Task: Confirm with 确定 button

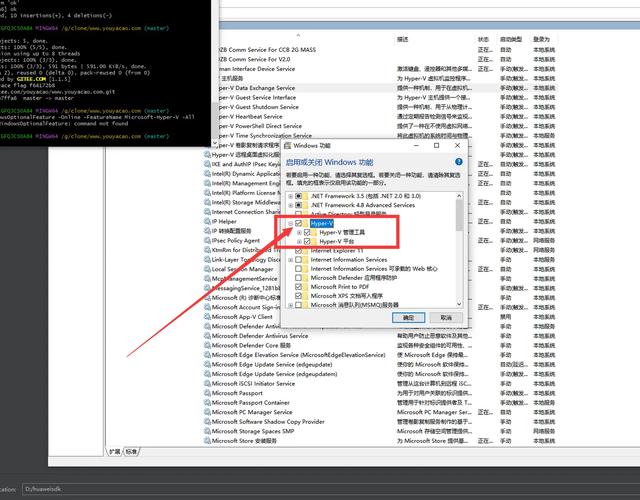Action: [x=408, y=318]
